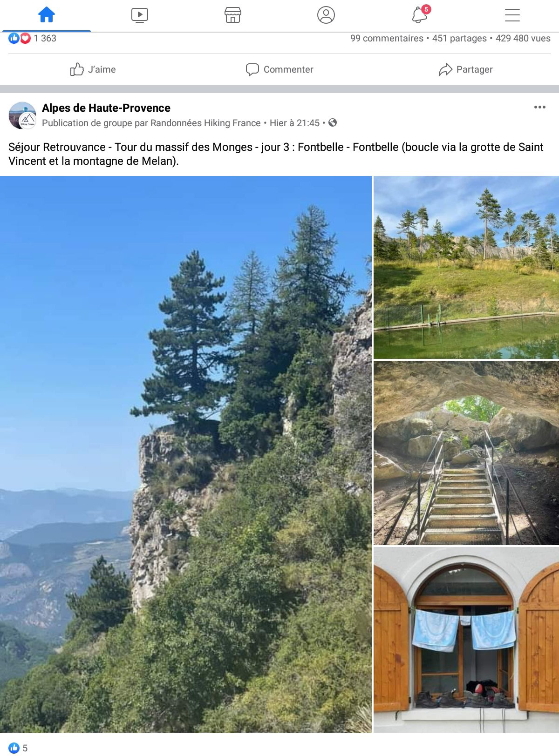
Task: Open the window with shutters photo
Action: pyautogui.click(x=466, y=640)
